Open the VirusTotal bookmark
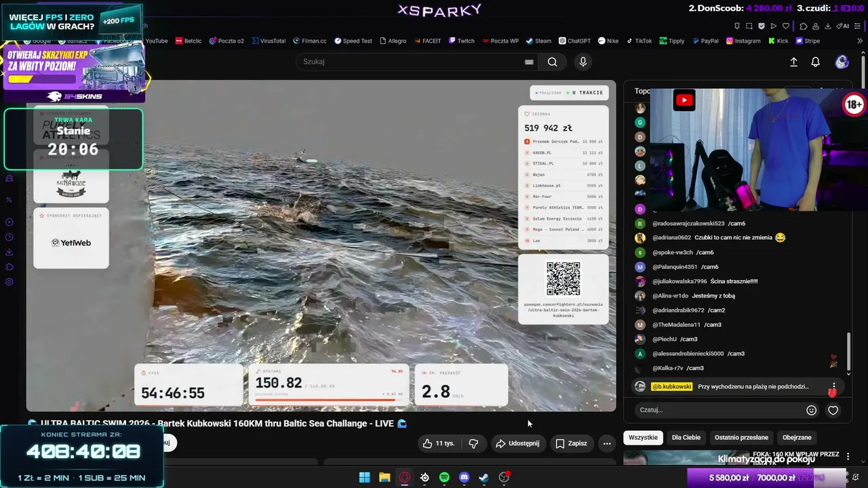This screenshot has width=868, height=488. coord(268,41)
